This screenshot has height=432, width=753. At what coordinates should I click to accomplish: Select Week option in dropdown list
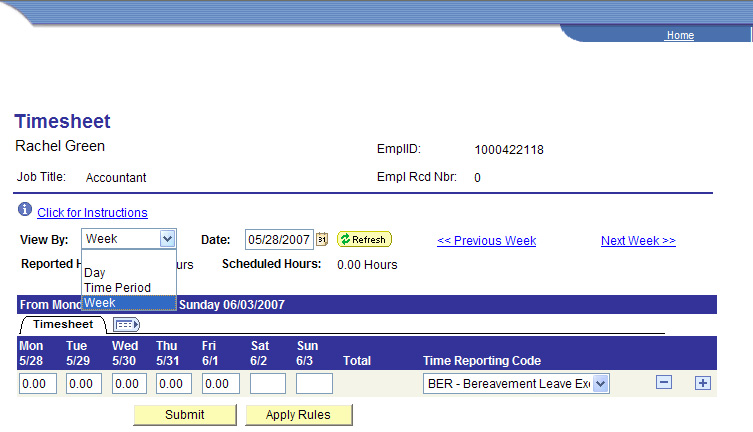(100, 302)
